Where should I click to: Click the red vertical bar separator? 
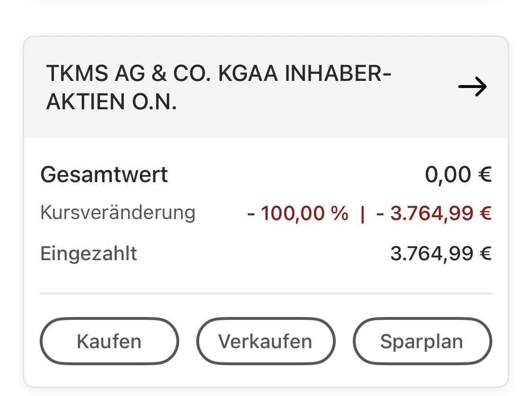coord(362,214)
